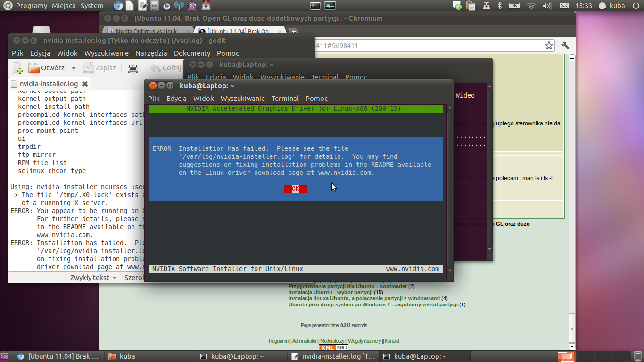Click the Kontakt footer link
This screenshot has height=362, width=644.
(392, 341)
